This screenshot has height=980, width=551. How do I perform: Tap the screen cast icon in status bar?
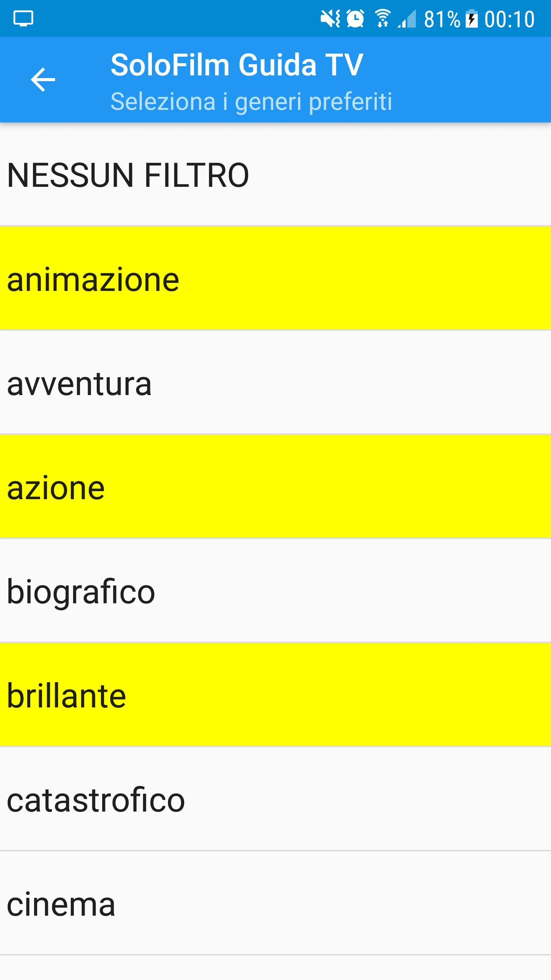[23, 18]
